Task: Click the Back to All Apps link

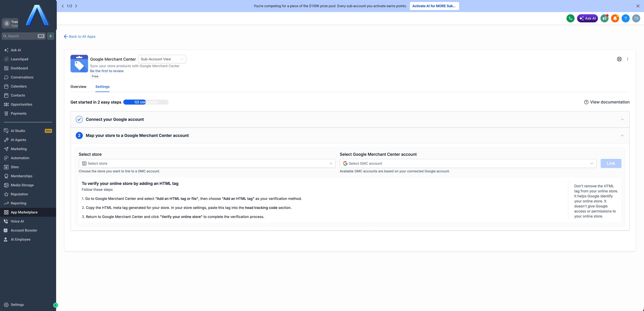Action: (x=80, y=36)
